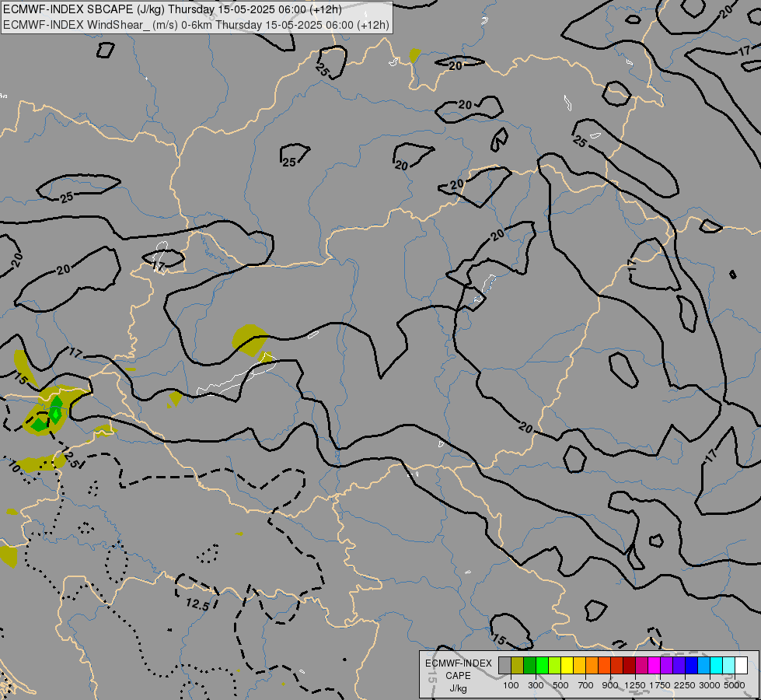The width and height of the screenshot is (761, 700).
Task: Click the dotted contour label 10
Action: pos(14,467)
